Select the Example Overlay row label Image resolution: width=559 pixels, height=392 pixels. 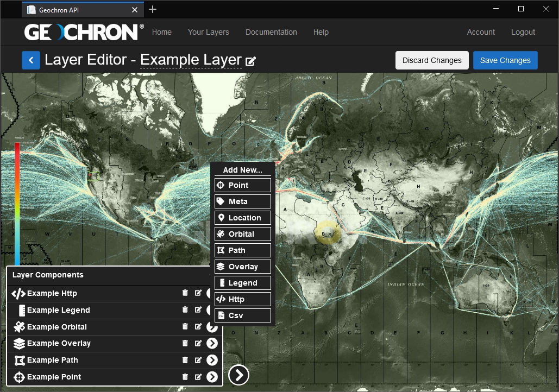tap(59, 343)
